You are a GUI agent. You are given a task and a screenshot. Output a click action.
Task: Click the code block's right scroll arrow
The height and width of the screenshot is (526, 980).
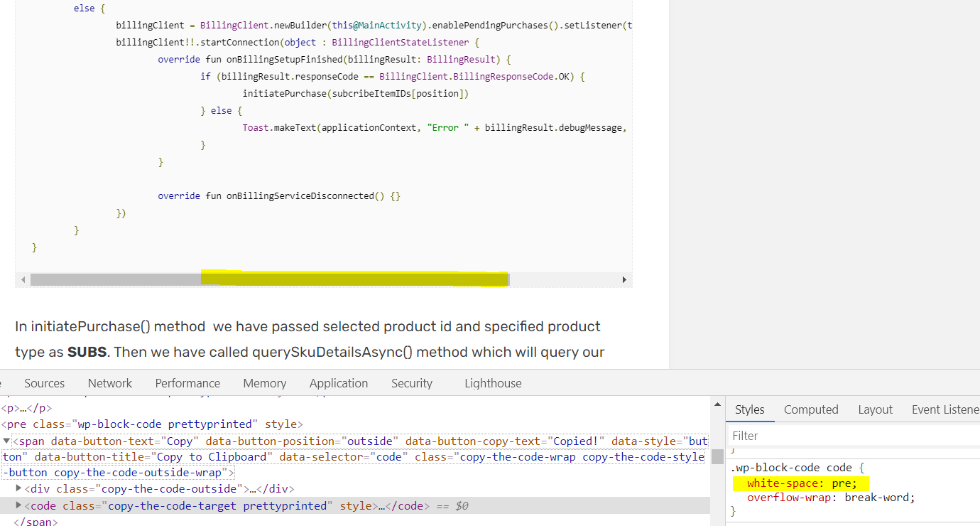(x=624, y=280)
